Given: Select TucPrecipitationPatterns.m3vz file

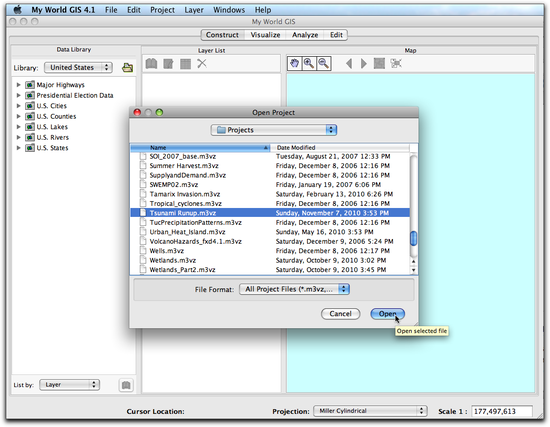Looking at the screenshot, I should pyautogui.click(x=270, y=222).
